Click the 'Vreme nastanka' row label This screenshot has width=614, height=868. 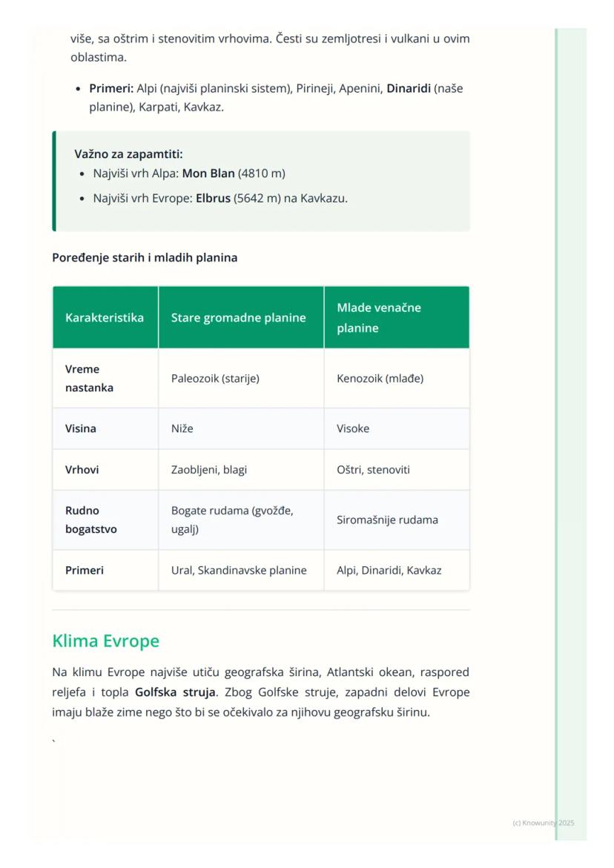[x=88, y=378]
